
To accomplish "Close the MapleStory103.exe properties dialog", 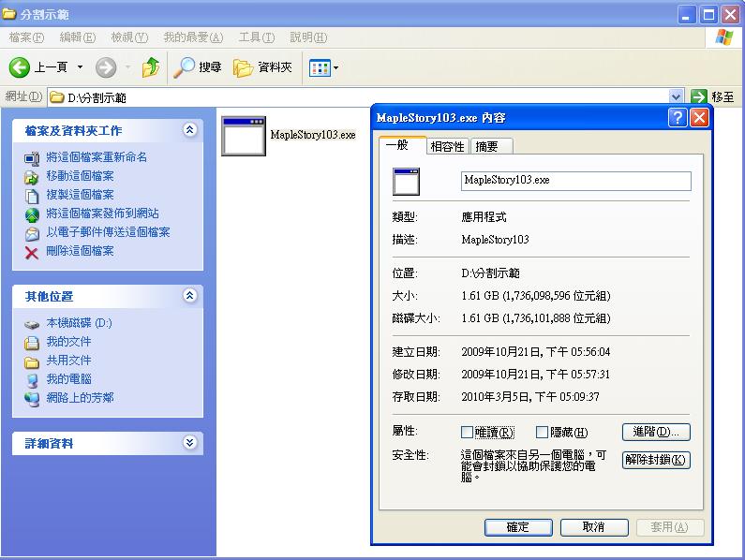I will tap(699, 117).
